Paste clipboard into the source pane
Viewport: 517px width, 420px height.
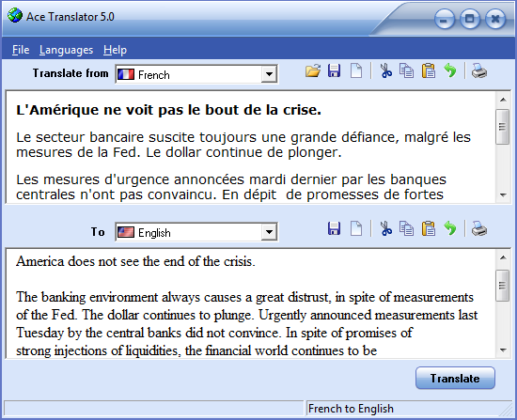(429, 70)
